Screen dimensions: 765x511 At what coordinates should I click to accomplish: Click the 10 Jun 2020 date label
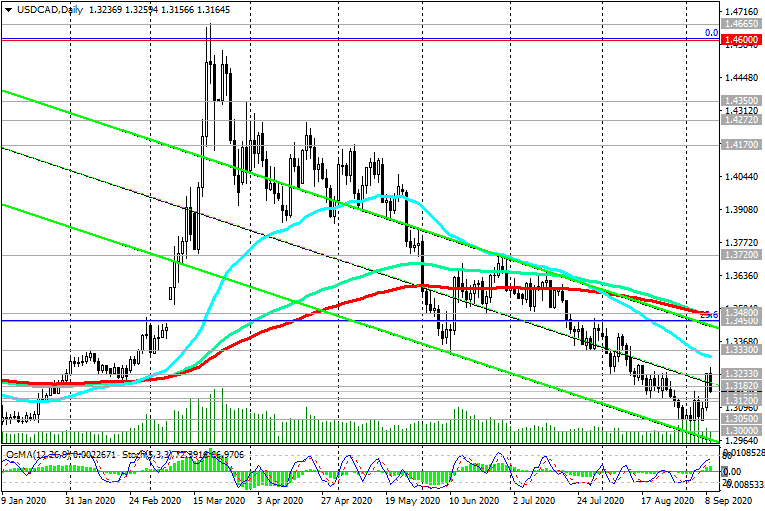click(474, 501)
